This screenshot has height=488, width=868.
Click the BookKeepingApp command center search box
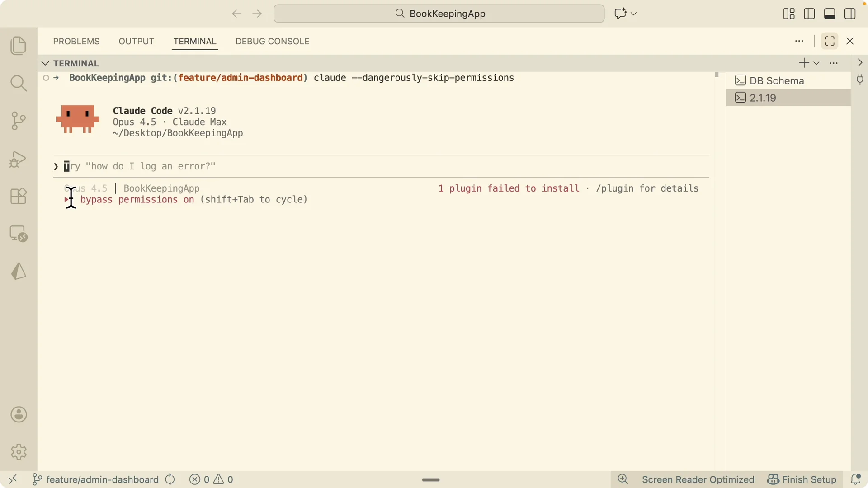pyautogui.click(x=439, y=14)
